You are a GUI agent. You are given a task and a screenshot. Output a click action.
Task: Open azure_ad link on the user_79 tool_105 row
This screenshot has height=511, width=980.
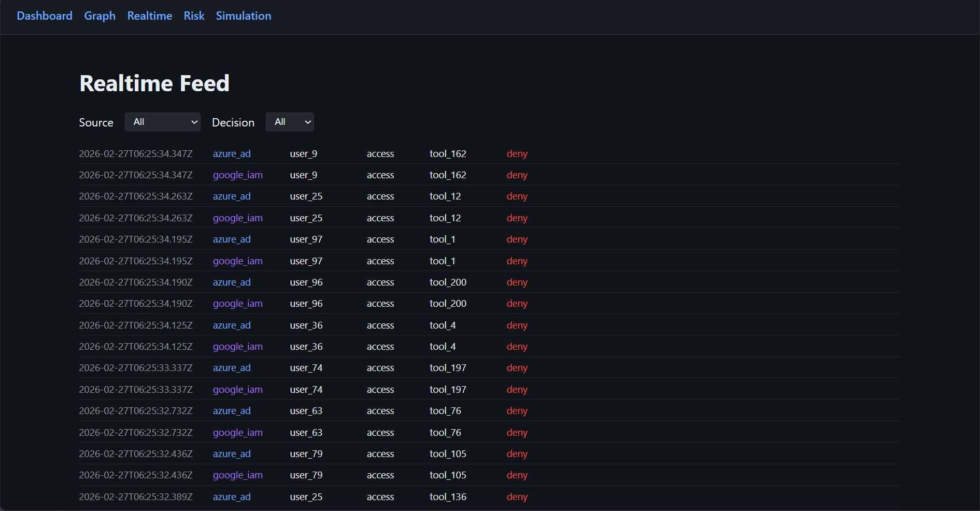point(231,453)
